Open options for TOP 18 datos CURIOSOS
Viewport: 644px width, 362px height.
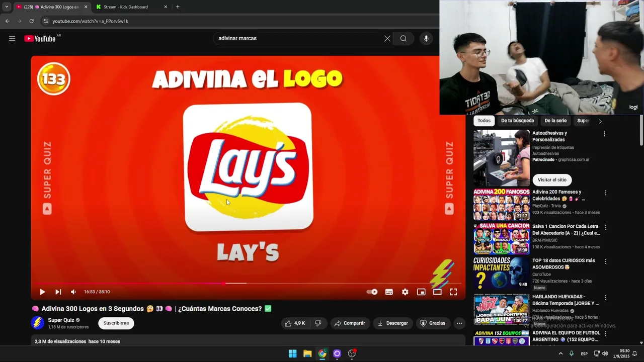605,261
